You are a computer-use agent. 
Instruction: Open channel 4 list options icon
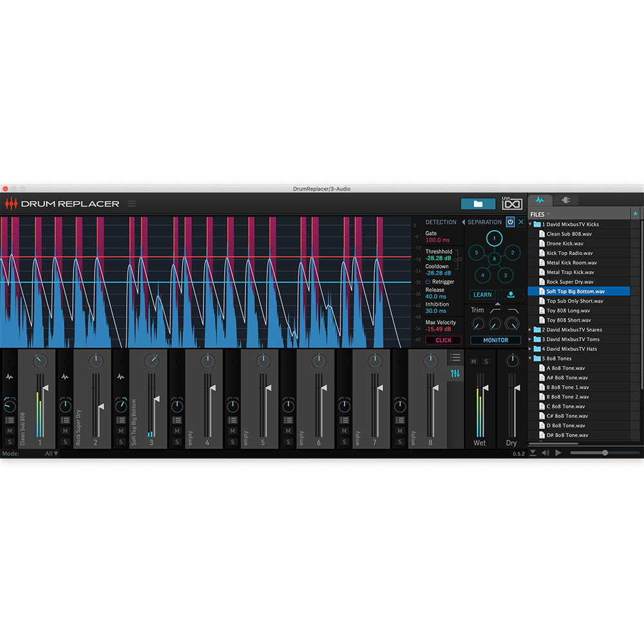(176, 420)
